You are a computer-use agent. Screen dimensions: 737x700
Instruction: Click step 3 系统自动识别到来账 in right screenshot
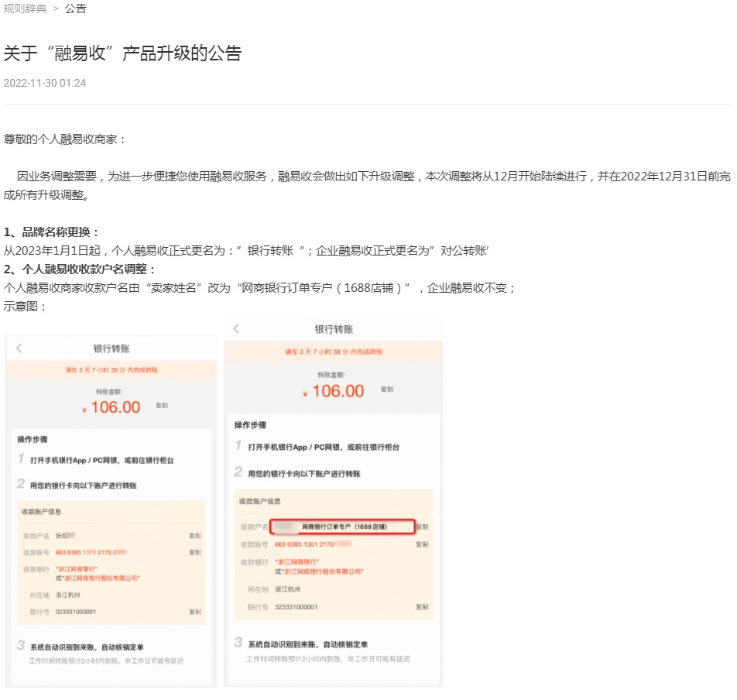click(x=308, y=644)
